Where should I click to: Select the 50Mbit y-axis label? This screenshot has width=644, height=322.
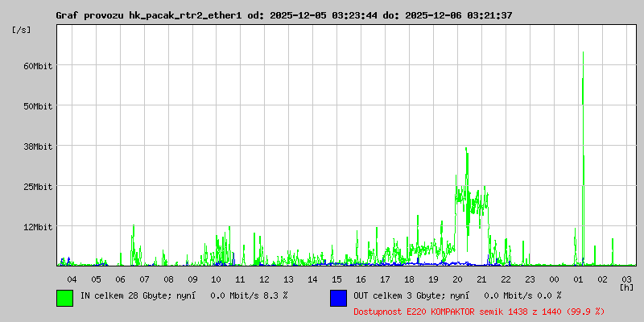tap(37, 105)
